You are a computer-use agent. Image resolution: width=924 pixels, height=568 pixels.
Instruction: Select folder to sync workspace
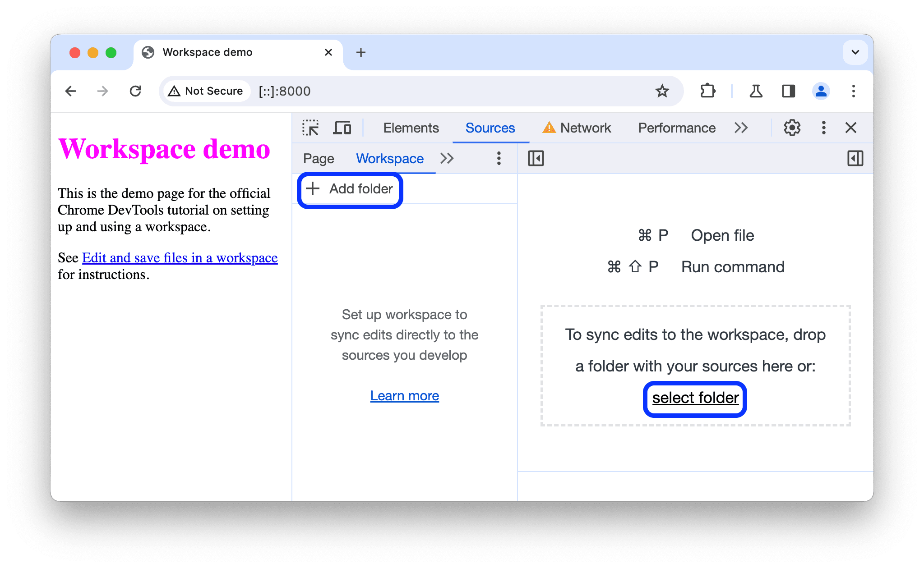(694, 397)
